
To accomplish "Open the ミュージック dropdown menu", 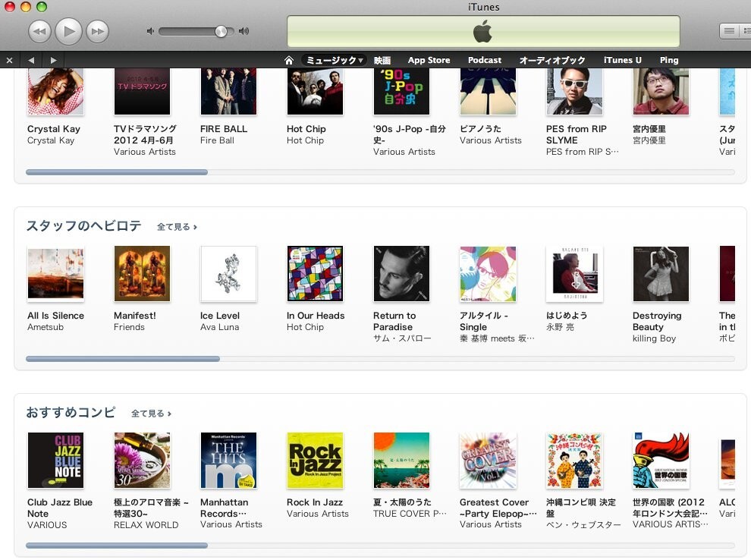I will [334, 61].
